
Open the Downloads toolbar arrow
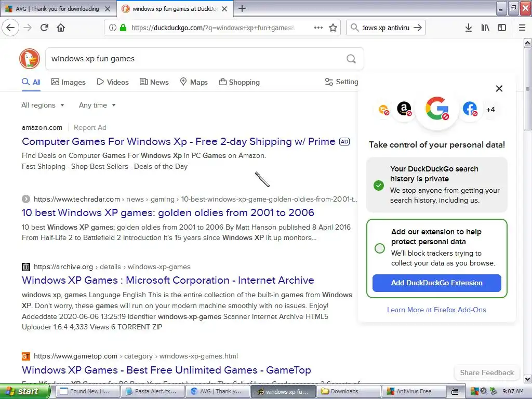[468, 28]
